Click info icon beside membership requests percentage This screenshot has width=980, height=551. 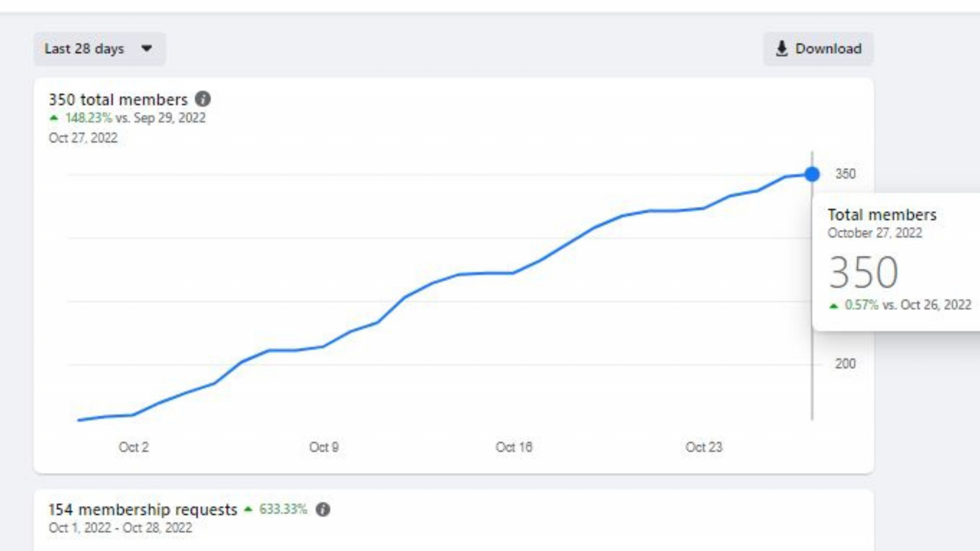coord(323,509)
